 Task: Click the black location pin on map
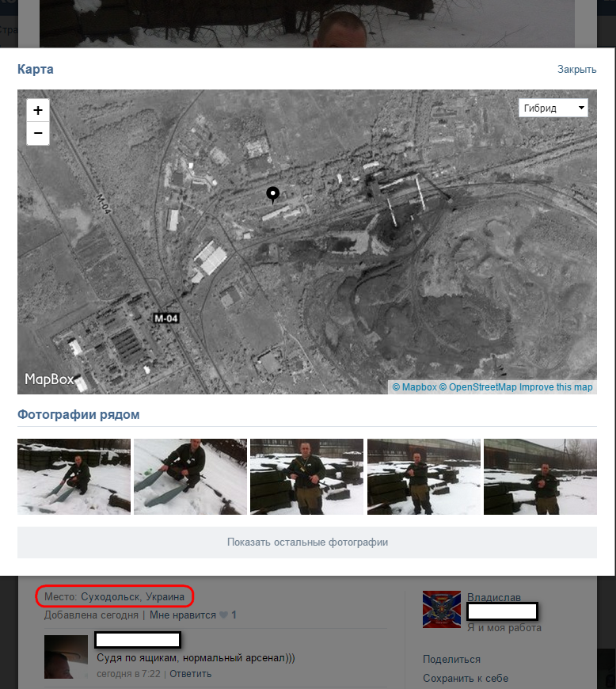[x=273, y=195]
